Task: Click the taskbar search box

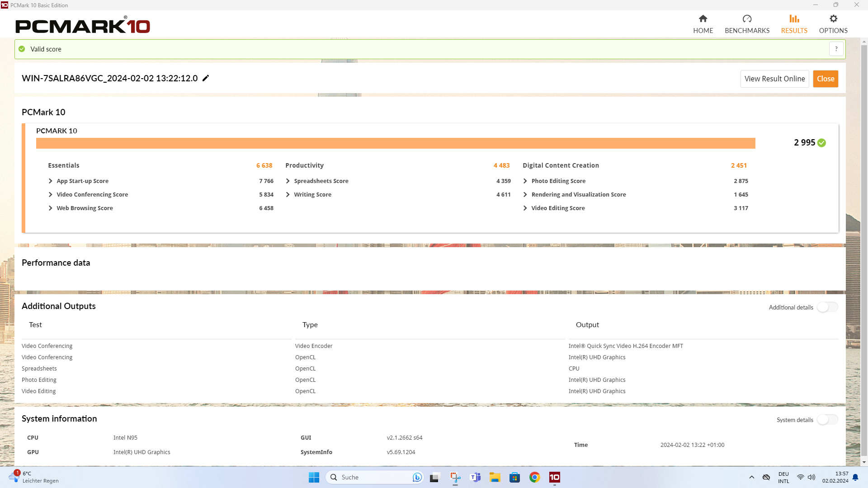Action: (x=374, y=477)
